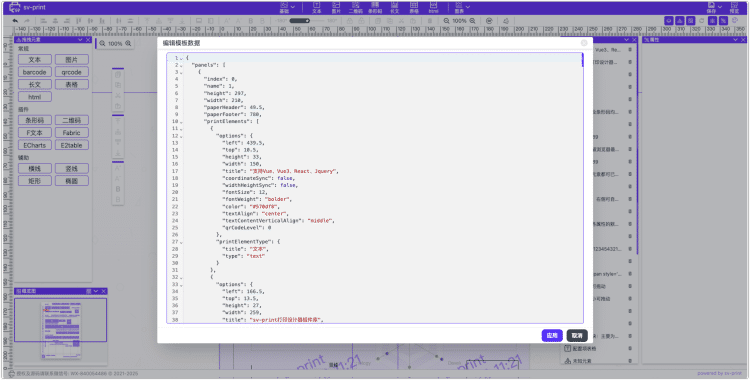
Task: Collapse "options" fold arrow on line 33
Action: pos(181,285)
